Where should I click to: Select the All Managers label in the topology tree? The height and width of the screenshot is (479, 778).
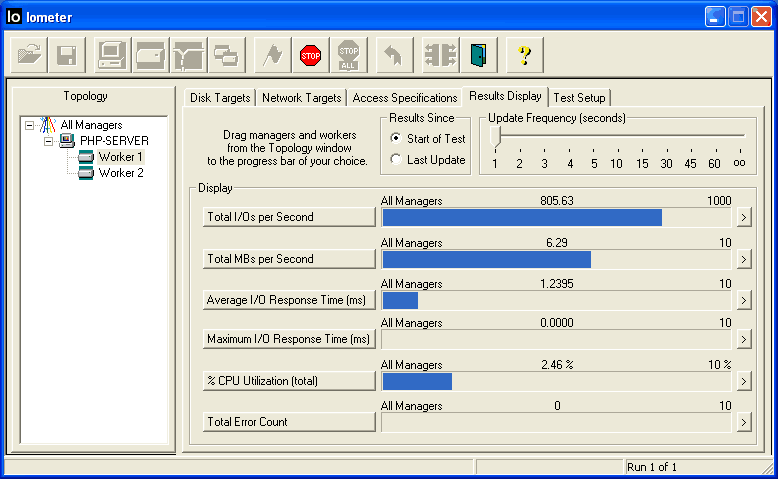click(x=91, y=125)
